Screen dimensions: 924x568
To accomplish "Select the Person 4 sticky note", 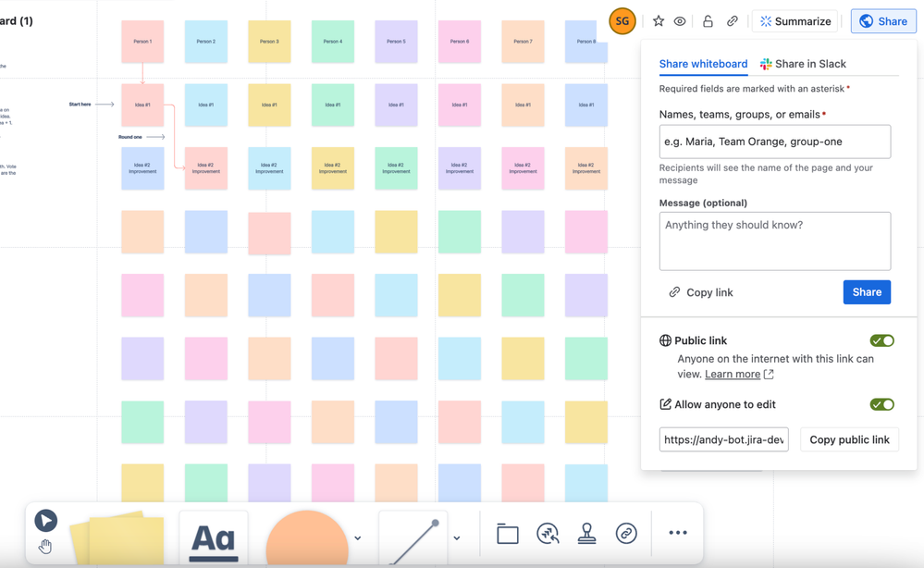I will pyautogui.click(x=333, y=42).
